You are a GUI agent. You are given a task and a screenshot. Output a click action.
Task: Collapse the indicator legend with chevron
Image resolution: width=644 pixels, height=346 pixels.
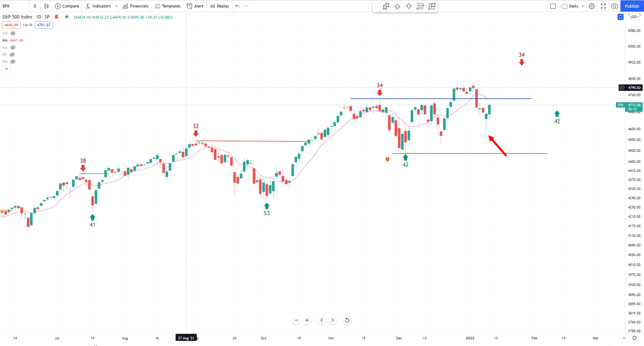pyautogui.click(x=7, y=69)
